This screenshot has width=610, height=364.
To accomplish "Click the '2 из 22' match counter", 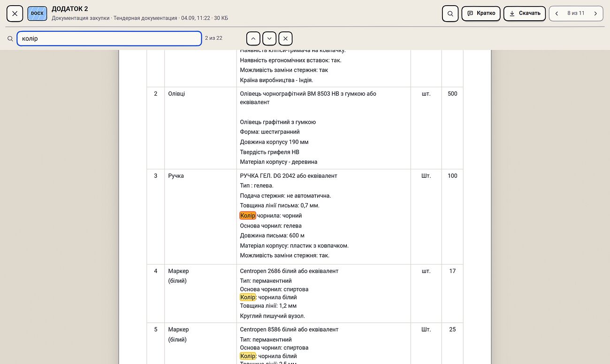I will 213,38.
